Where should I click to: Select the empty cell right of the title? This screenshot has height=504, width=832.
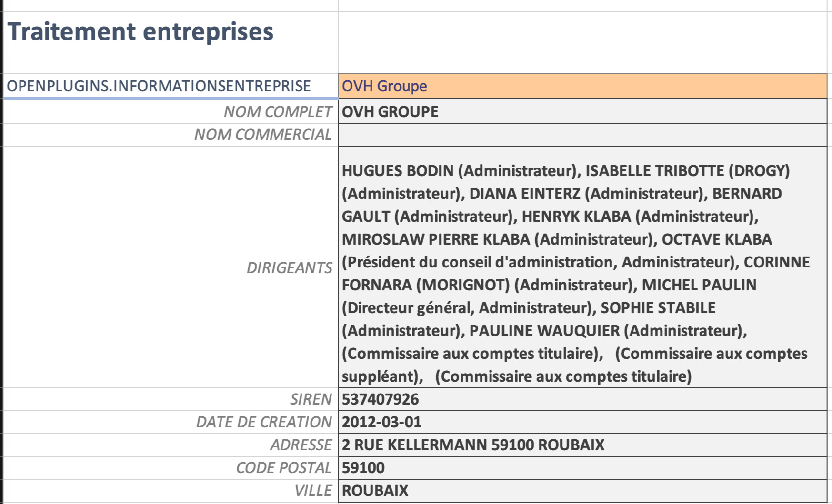coord(582,31)
